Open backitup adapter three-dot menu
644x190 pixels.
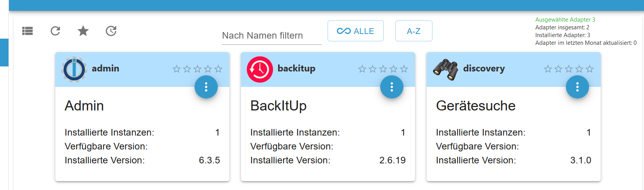coord(392,87)
